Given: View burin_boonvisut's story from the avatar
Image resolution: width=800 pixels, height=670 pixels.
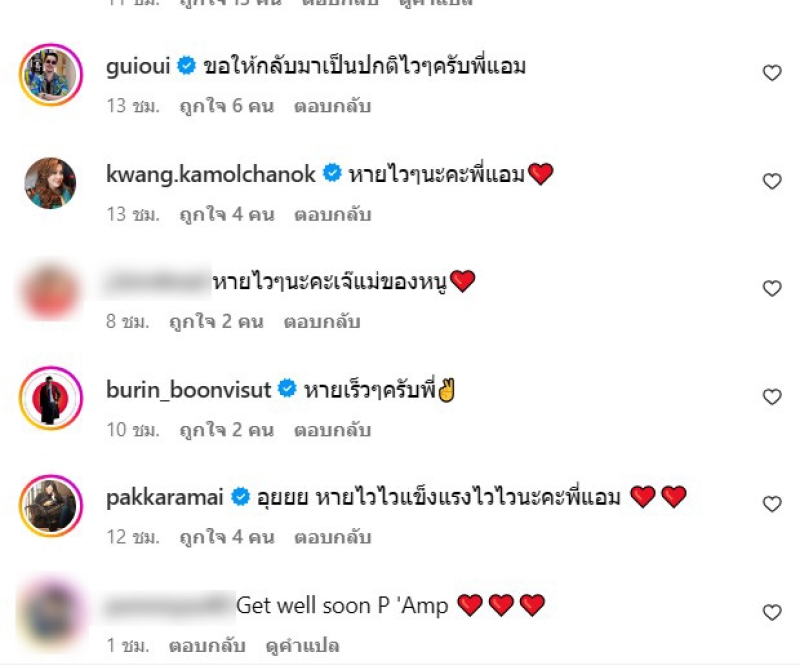Looking at the screenshot, I should 51,398.
